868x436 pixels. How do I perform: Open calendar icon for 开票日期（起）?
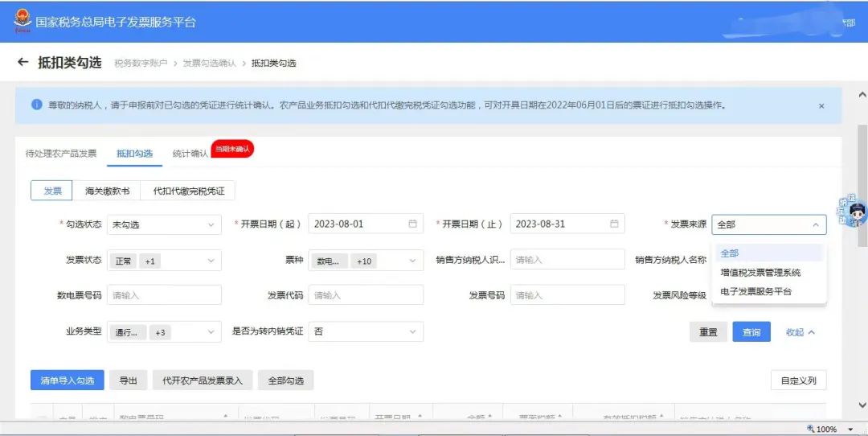pos(412,224)
